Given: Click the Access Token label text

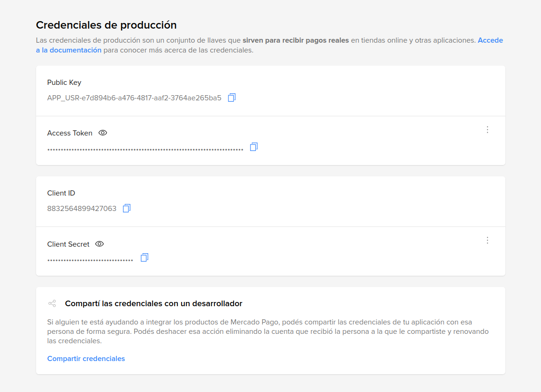Looking at the screenshot, I should [x=70, y=133].
